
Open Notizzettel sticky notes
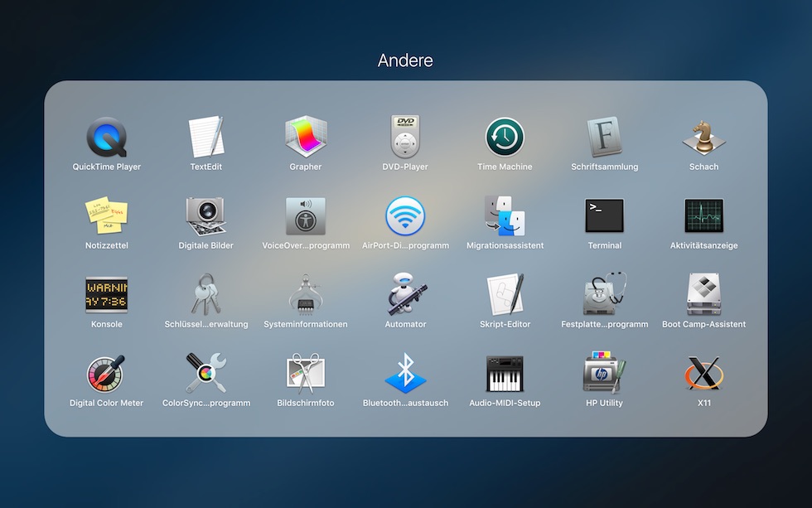[x=107, y=215]
